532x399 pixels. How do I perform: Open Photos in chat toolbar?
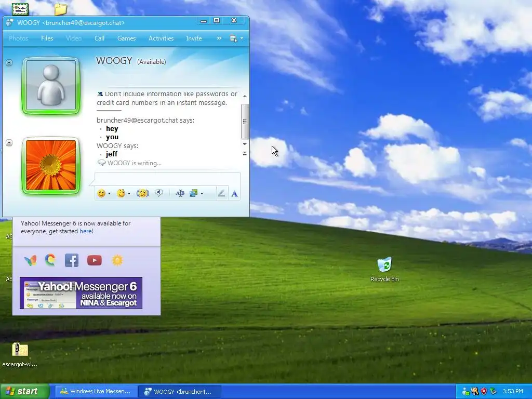click(18, 38)
